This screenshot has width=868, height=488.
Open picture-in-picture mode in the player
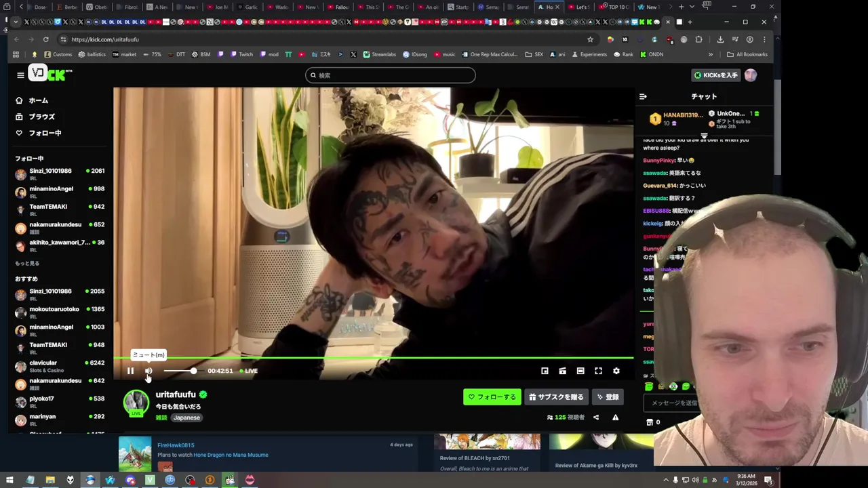[x=545, y=371]
